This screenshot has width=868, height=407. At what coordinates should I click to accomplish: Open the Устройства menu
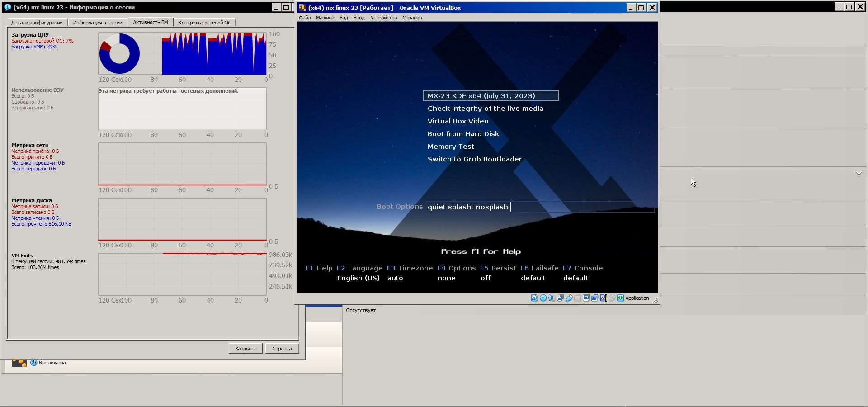click(383, 18)
